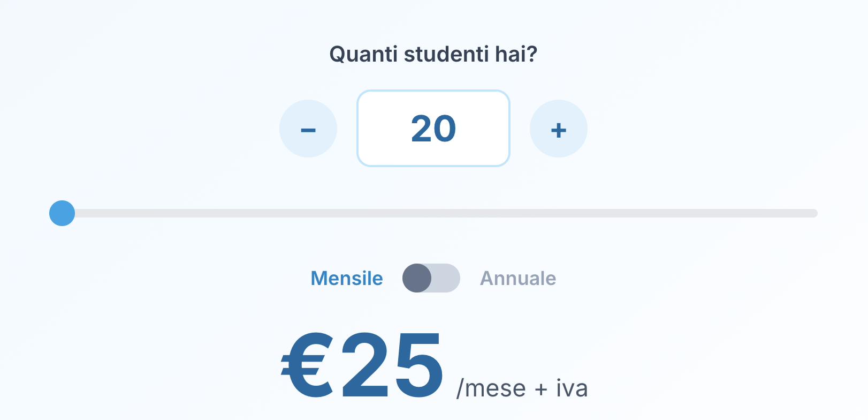Viewport: 868px width, 420px height.
Task: Choose monthly pricing via Mensile text
Action: point(347,279)
